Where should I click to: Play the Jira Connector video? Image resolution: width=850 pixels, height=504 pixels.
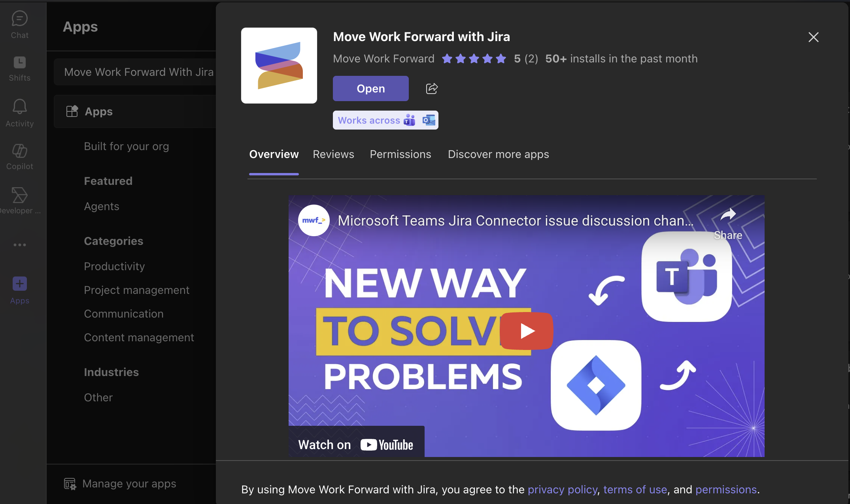[526, 331]
